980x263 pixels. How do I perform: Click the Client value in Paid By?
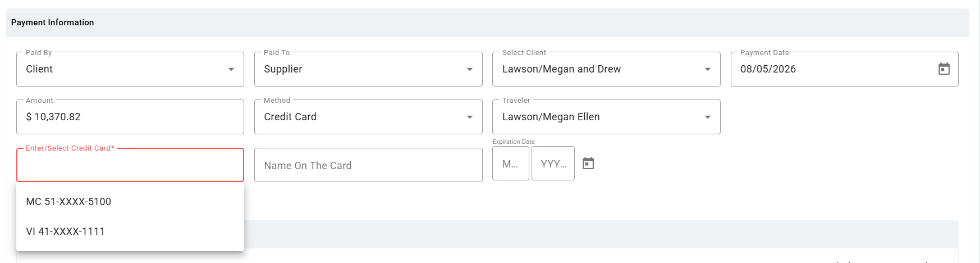tap(39, 69)
